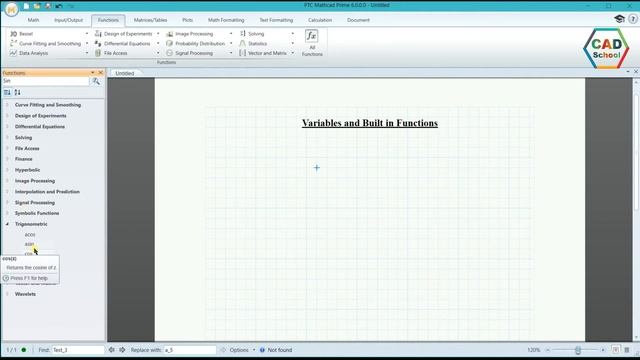Click the Undo quick-access icon
Screen dimensions: 640x360
[59, 6]
